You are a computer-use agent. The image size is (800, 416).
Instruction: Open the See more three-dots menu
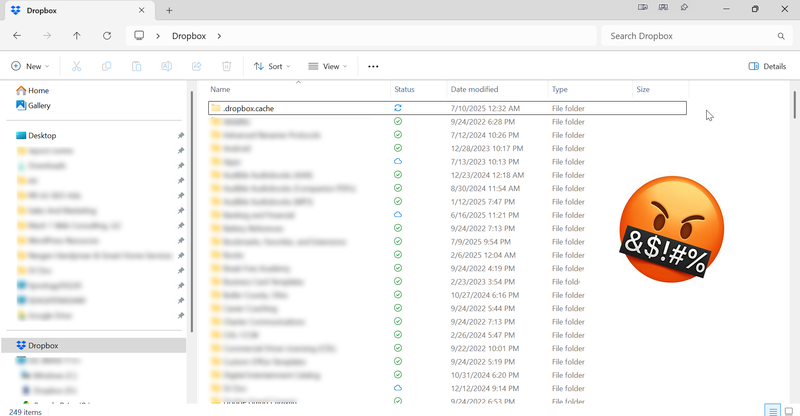373,66
